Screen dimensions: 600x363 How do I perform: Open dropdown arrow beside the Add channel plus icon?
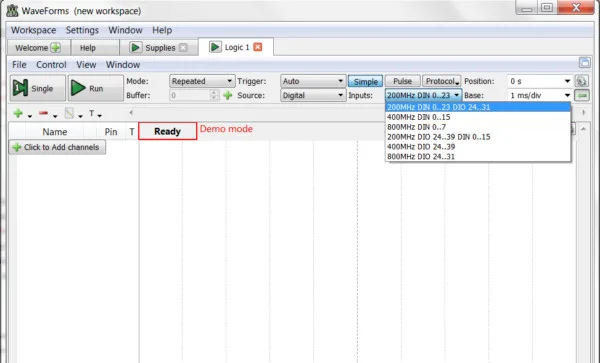pyautogui.click(x=30, y=116)
